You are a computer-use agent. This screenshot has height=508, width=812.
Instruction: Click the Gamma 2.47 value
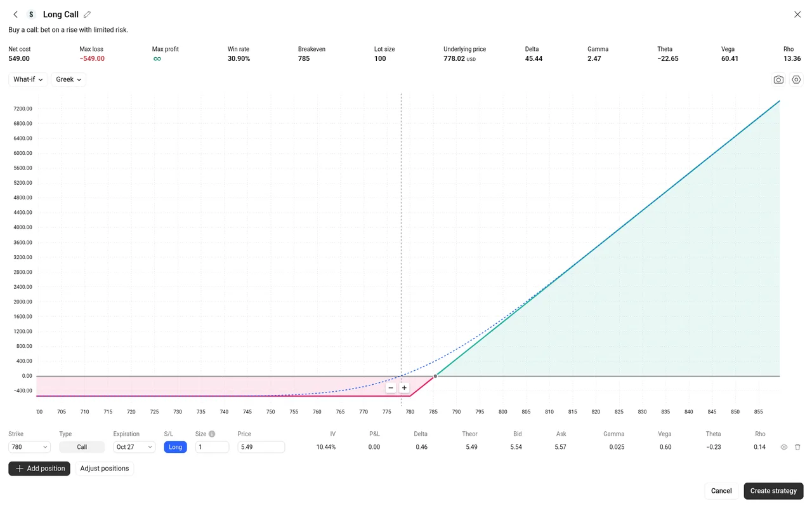(x=594, y=58)
